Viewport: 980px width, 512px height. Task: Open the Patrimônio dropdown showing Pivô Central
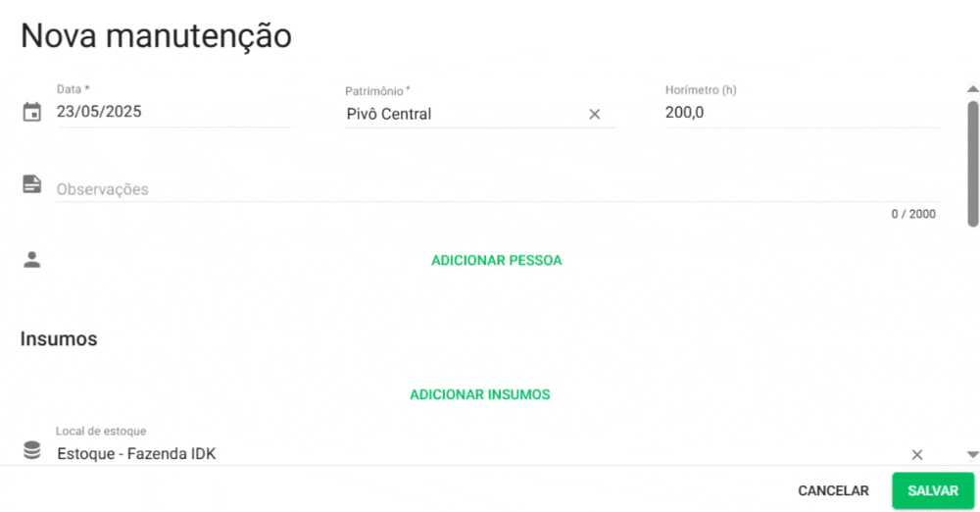[x=461, y=114]
